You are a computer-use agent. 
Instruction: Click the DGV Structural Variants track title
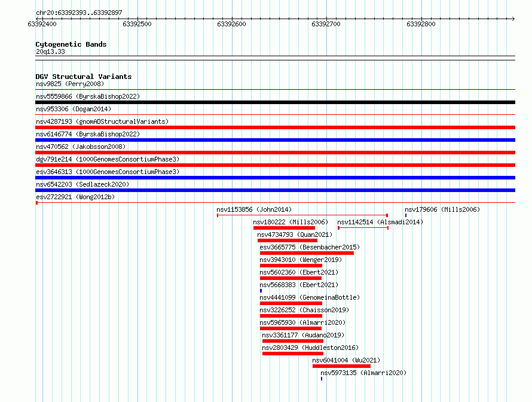tap(84, 77)
